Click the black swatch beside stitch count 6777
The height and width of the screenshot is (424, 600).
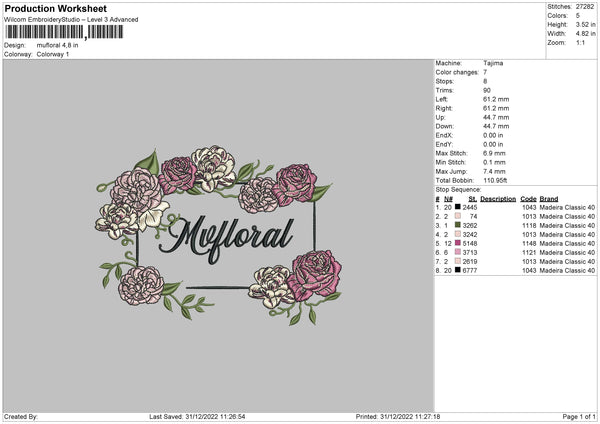click(x=458, y=270)
